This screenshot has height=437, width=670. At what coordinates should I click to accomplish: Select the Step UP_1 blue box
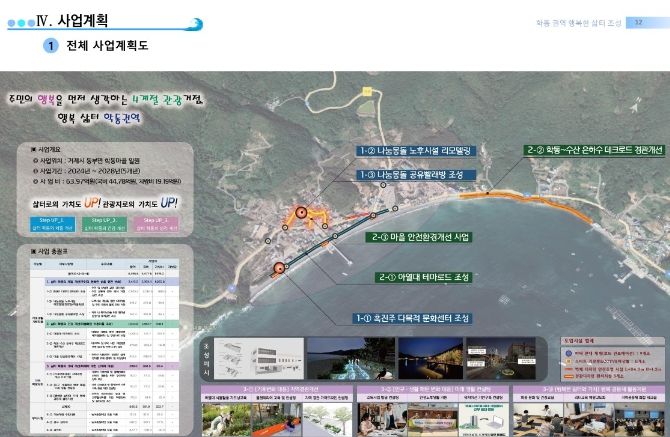pyautogui.click(x=49, y=223)
